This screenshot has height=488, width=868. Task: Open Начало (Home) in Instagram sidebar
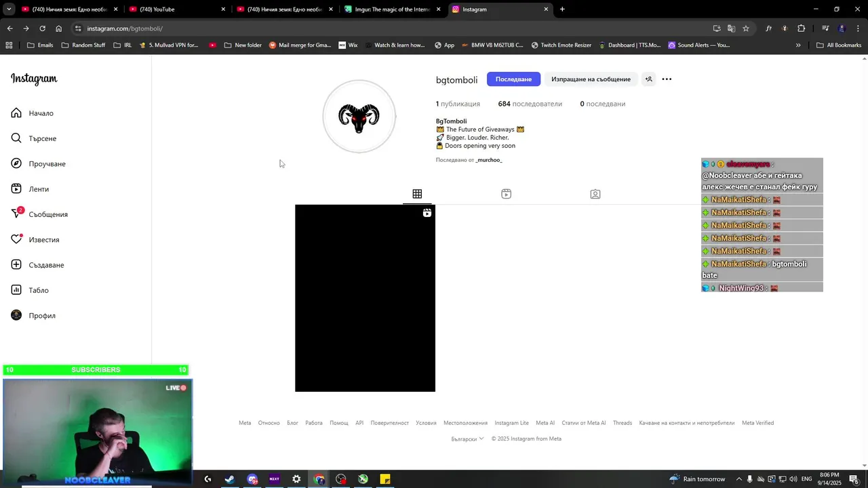pos(32,113)
